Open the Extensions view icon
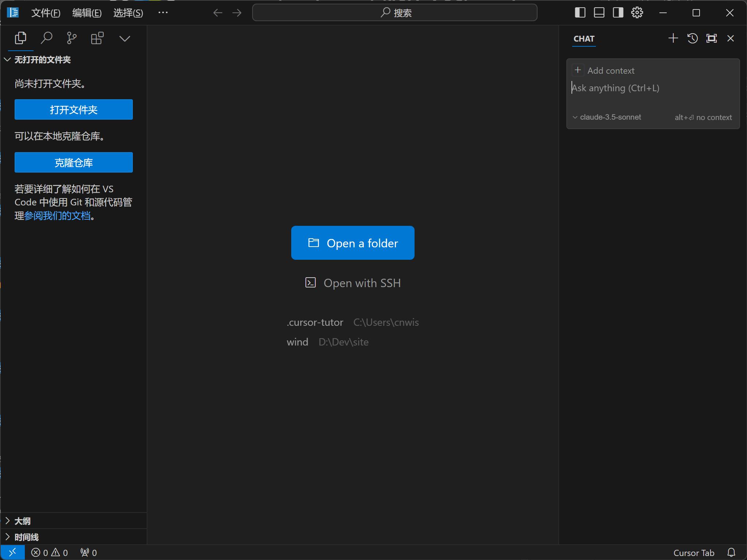This screenshot has width=747, height=560. (x=97, y=38)
